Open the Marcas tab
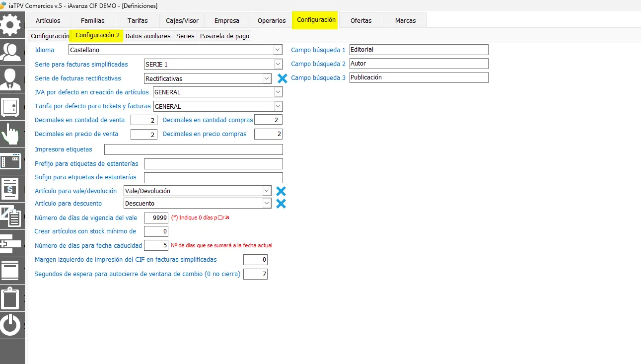Screen dimensions: 641x364 click(x=406, y=20)
